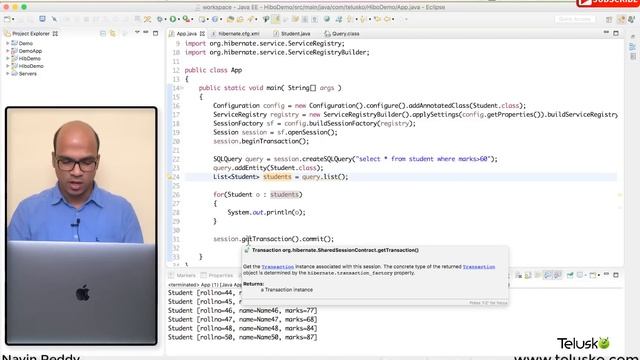Expand the DemoApp project node
Screen dimensions: 640x360
(x=7, y=51)
